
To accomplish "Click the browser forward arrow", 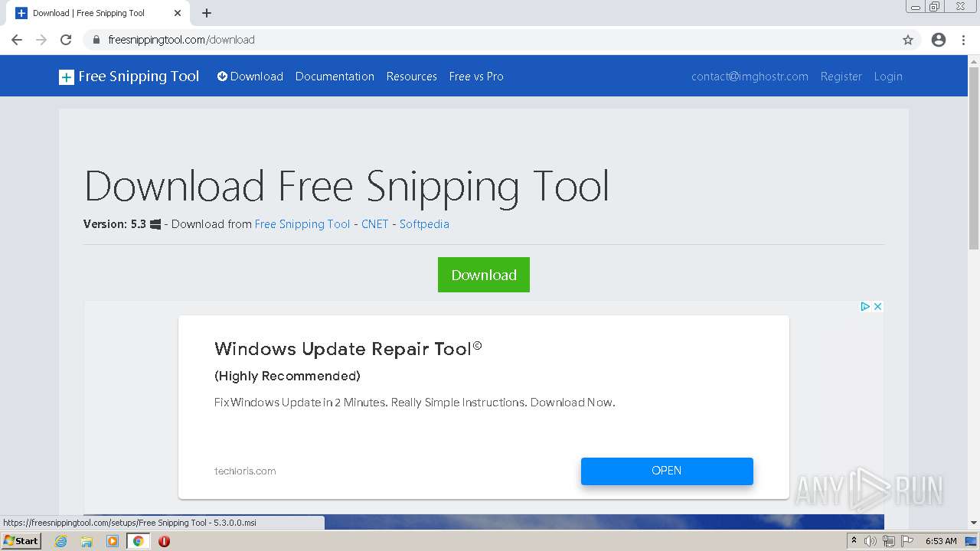I will pyautogui.click(x=41, y=40).
